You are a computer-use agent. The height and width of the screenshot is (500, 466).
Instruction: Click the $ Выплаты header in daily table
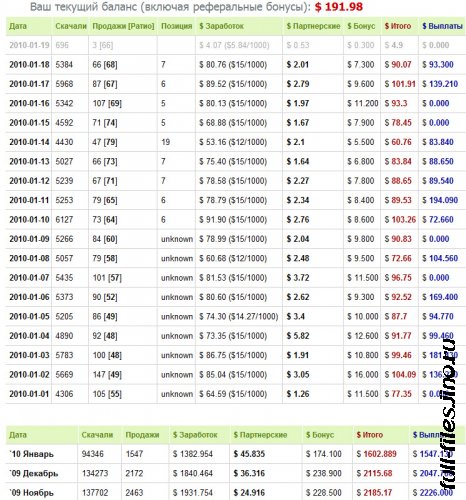pyautogui.click(x=442, y=26)
